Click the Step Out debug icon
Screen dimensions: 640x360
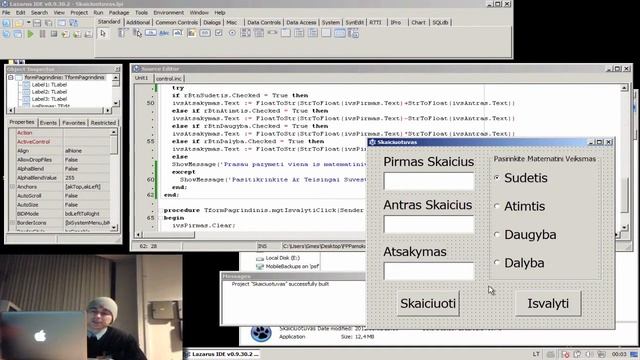[88, 34]
